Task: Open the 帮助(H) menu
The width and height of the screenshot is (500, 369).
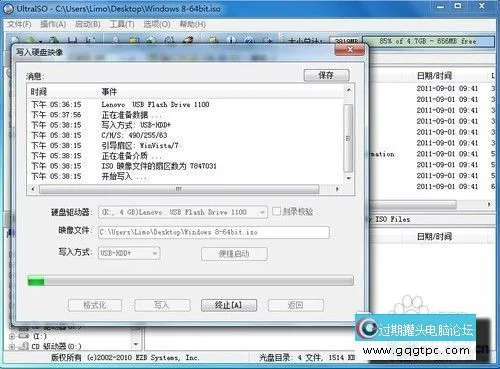Action: pyautogui.click(x=192, y=24)
